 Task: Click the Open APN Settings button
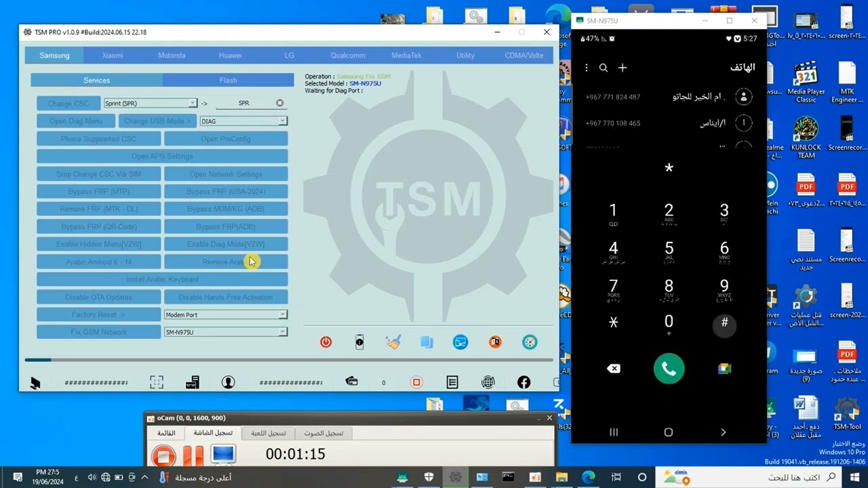tap(162, 157)
